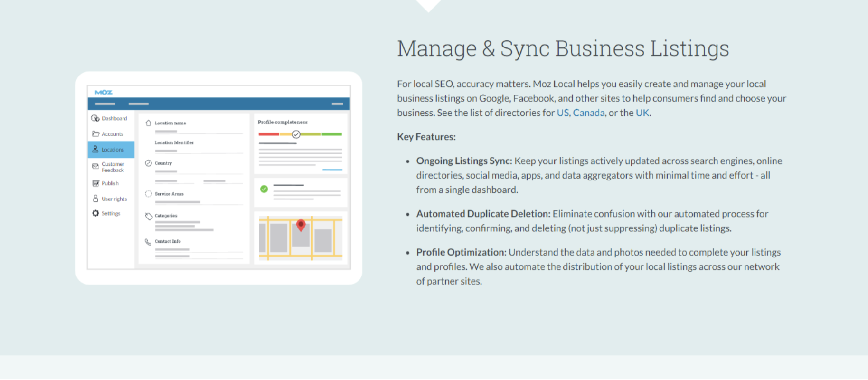Click the profile completeness progress marker
The width and height of the screenshot is (868, 380).
[296, 134]
